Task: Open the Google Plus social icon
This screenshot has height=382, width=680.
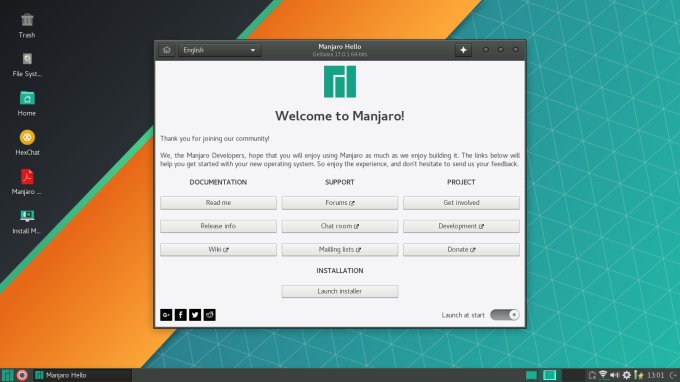Action: tap(166, 315)
